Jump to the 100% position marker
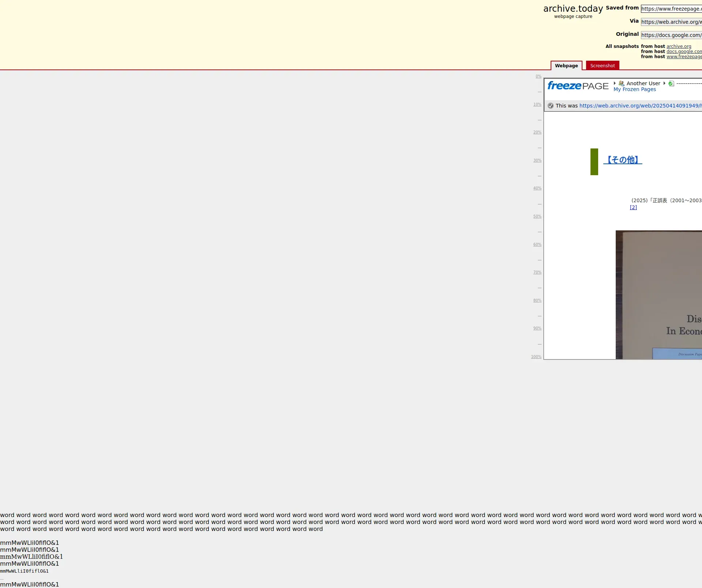Screen dimensions: 702x588 (536, 357)
